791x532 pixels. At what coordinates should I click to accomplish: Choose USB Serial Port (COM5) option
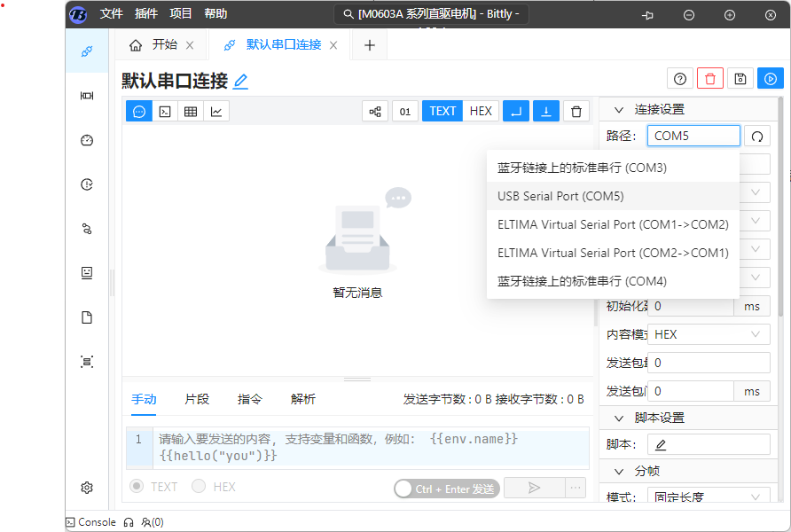tap(560, 196)
